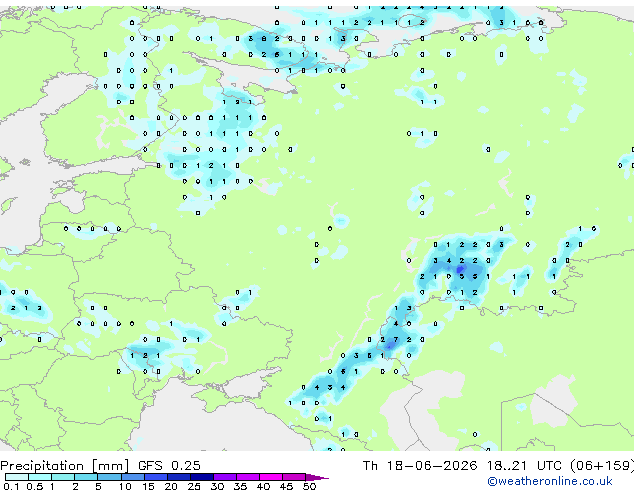Click the 'Precipitation [mm]' title text
Screen dimensions: 634x490
pos(65,466)
